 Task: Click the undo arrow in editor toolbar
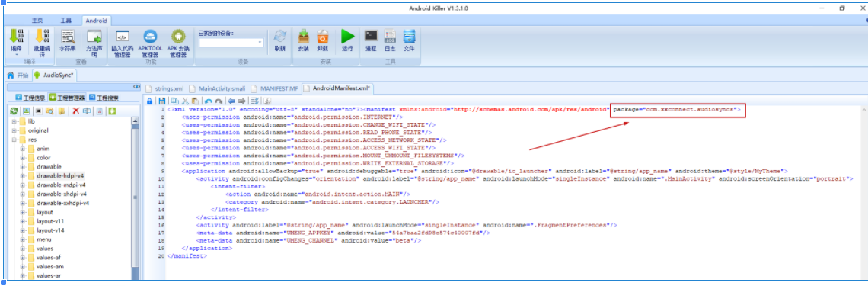point(208,101)
